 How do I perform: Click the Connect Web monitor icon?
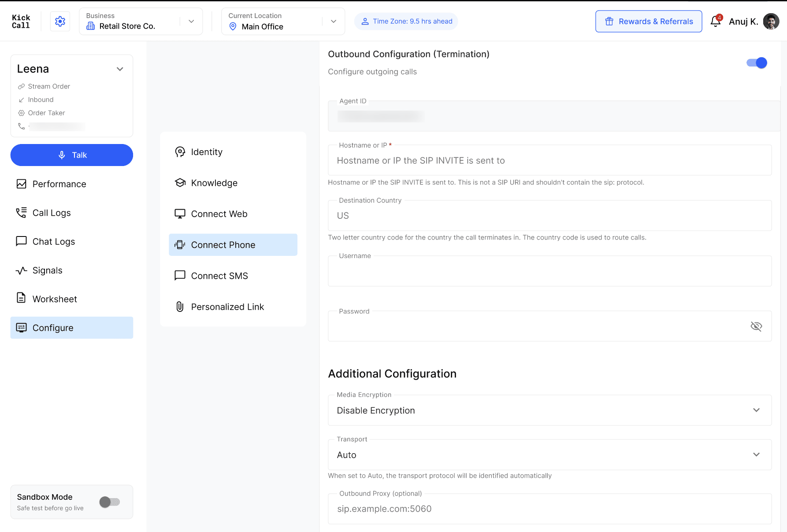(x=180, y=214)
